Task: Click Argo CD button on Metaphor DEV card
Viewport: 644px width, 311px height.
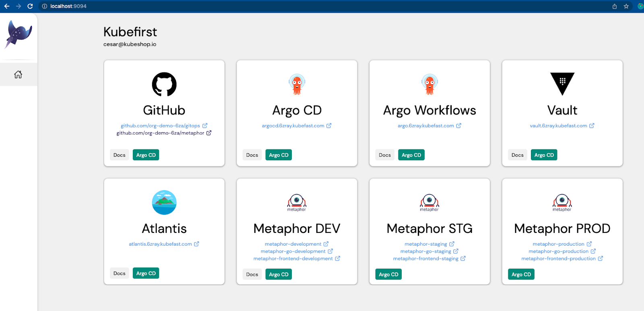Action: coord(279,274)
